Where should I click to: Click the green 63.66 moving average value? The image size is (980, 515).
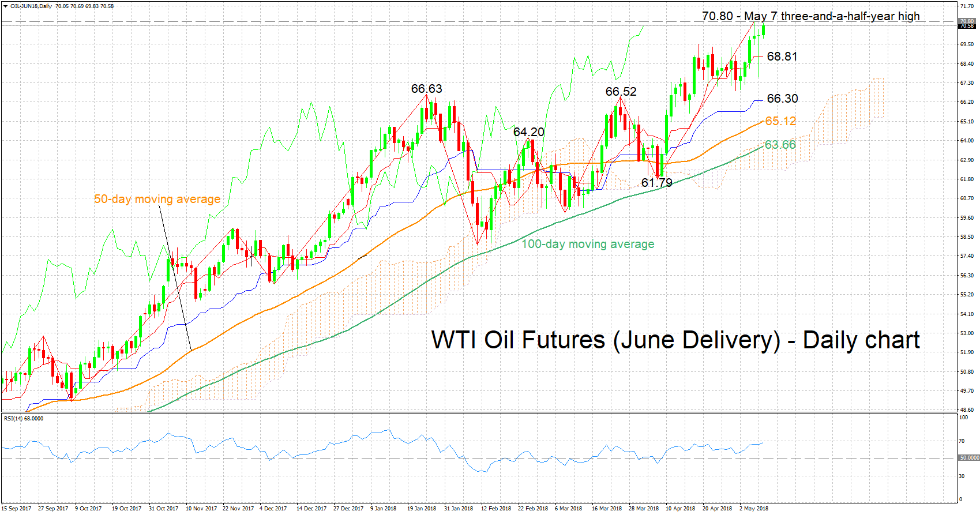[x=780, y=145]
